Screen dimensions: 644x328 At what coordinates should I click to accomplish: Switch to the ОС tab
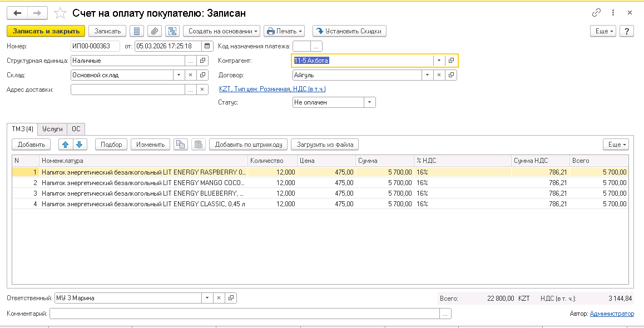[76, 129]
